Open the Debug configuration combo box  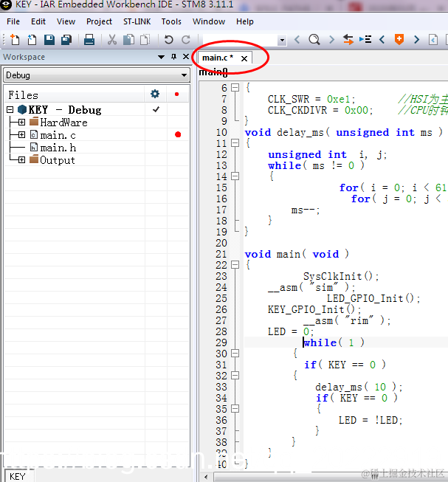(97, 75)
